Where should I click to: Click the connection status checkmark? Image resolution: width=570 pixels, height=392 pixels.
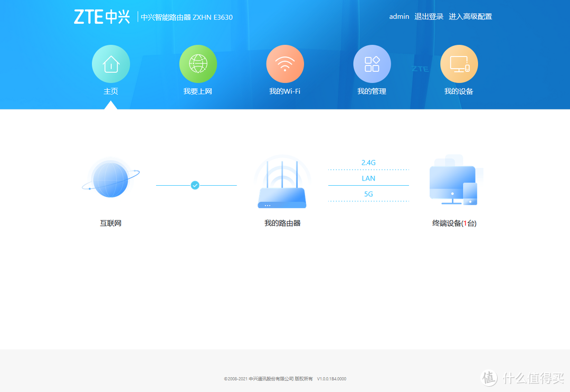pos(196,185)
